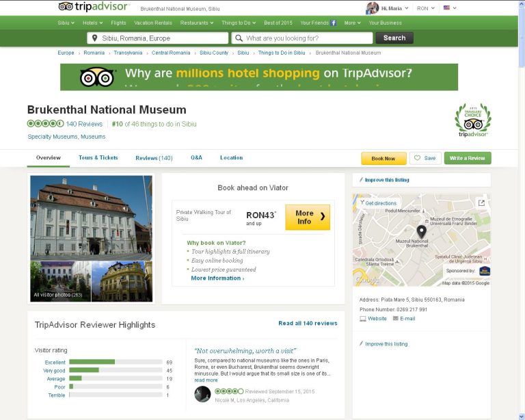525x420 pixels.
Task: Switch to the Tours & Tickets tab
Action: pyautogui.click(x=98, y=158)
